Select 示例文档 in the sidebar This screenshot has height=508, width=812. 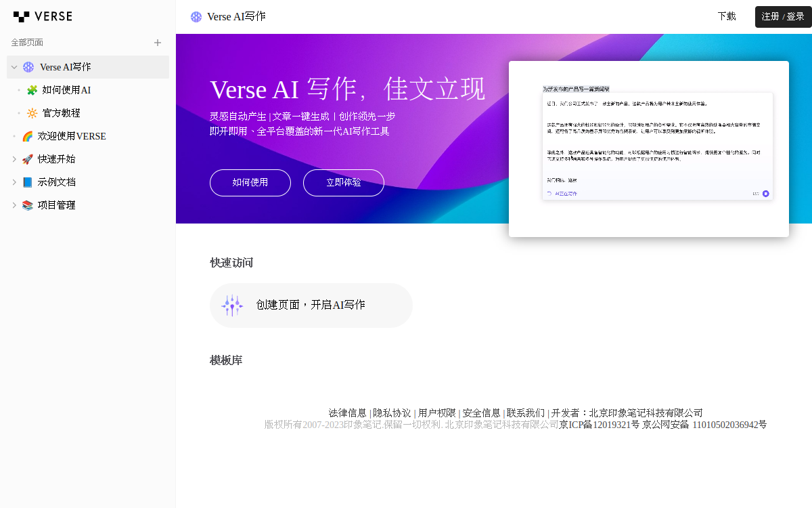pyautogui.click(x=57, y=182)
